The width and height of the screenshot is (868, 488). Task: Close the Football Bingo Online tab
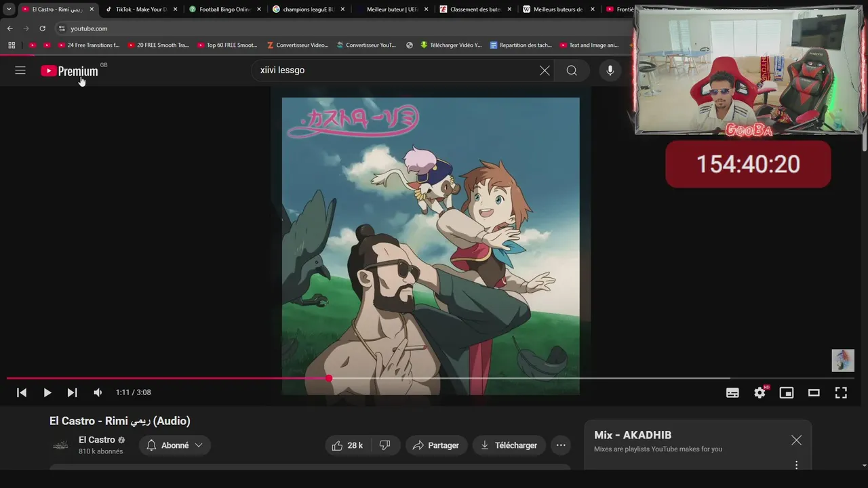point(258,9)
